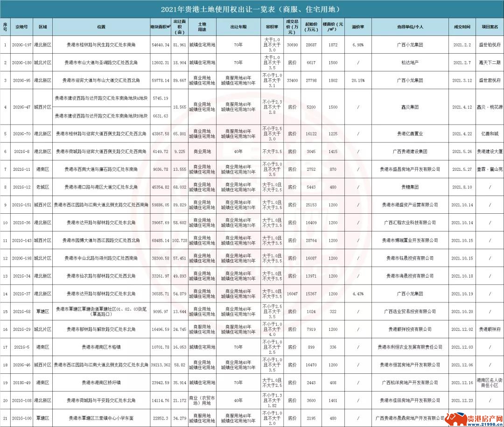Viewport: 504px width, 427px height.
Task: Click the '竞得单位/个人' column header
Action: pyautogui.click(x=410, y=27)
